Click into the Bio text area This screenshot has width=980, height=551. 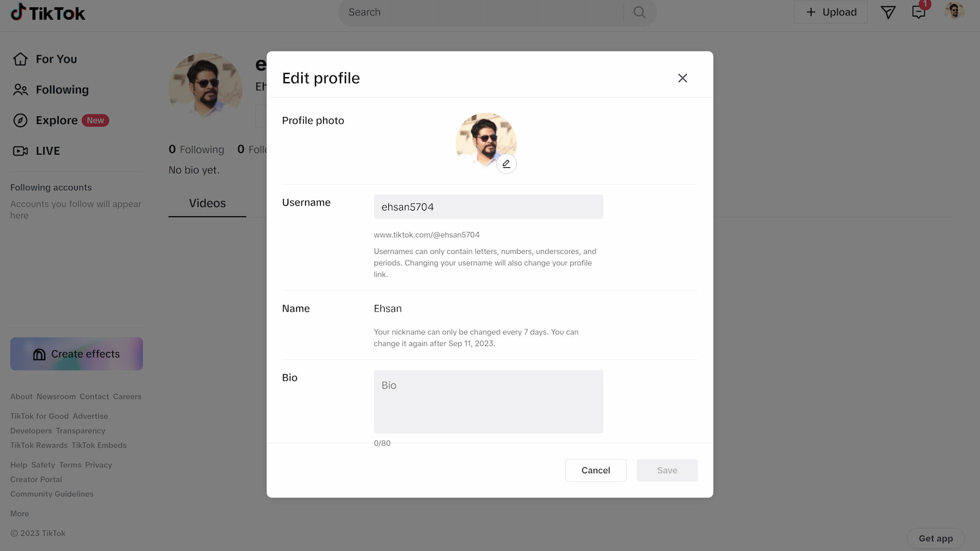point(488,402)
